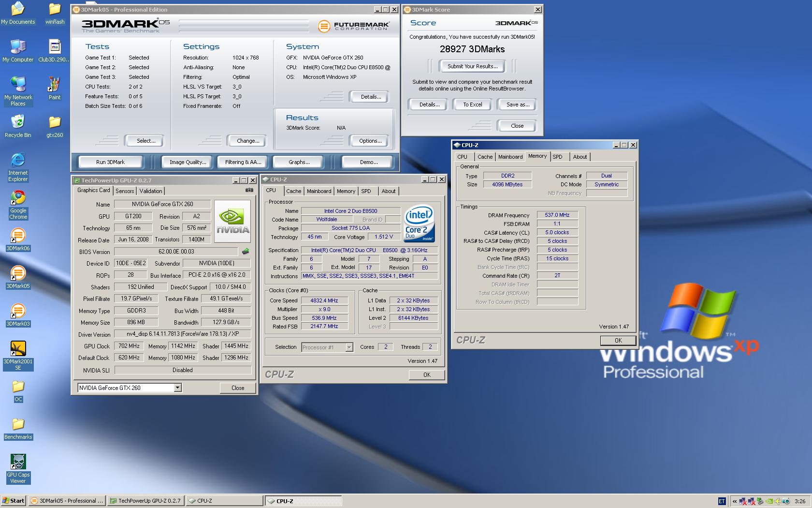Open the Windows Start menu
This screenshot has width=812, height=508.
pyautogui.click(x=14, y=501)
